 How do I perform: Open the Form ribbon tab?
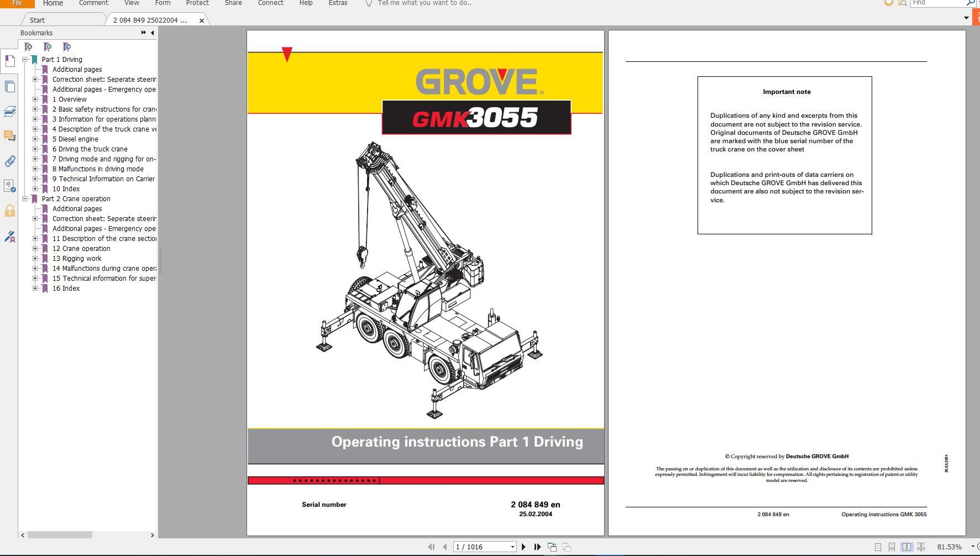163,3
